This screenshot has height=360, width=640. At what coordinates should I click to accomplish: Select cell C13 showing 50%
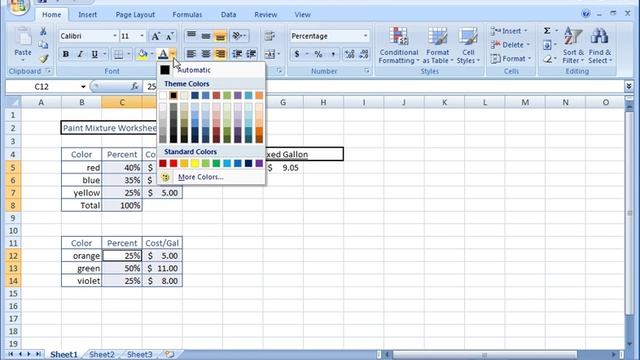[x=122, y=268]
